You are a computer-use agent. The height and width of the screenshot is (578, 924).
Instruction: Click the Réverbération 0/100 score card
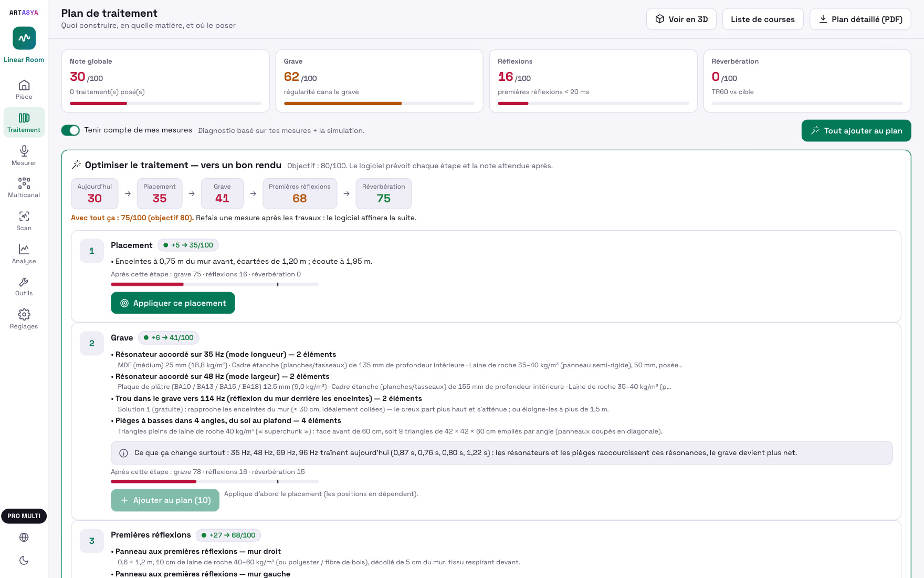(807, 81)
